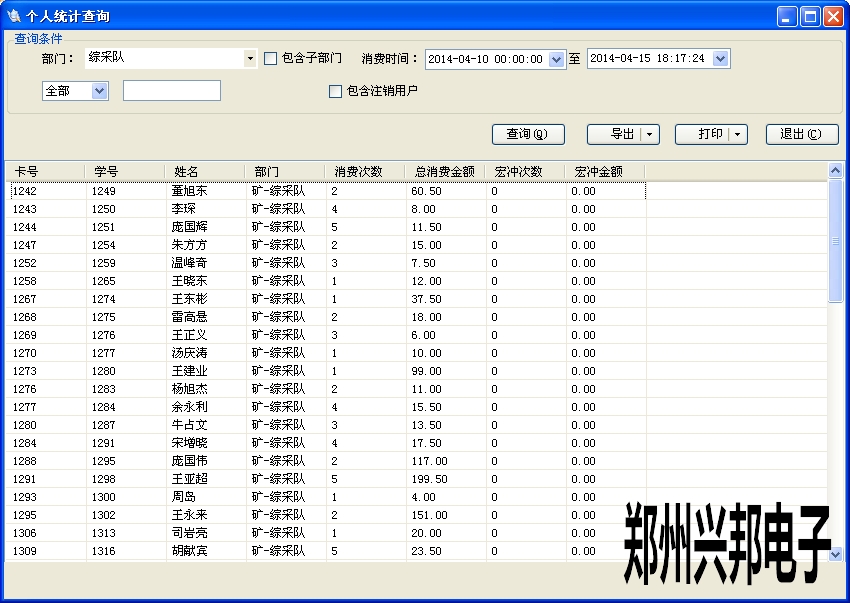Select the row for 宋增晓
This screenshot has width=850, height=603.
(326, 443)
